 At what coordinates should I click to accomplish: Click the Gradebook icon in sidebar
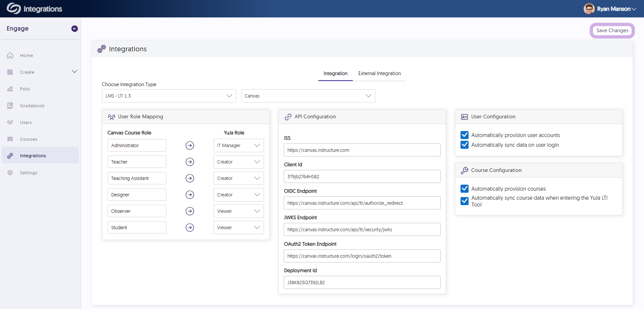point(10,106)
